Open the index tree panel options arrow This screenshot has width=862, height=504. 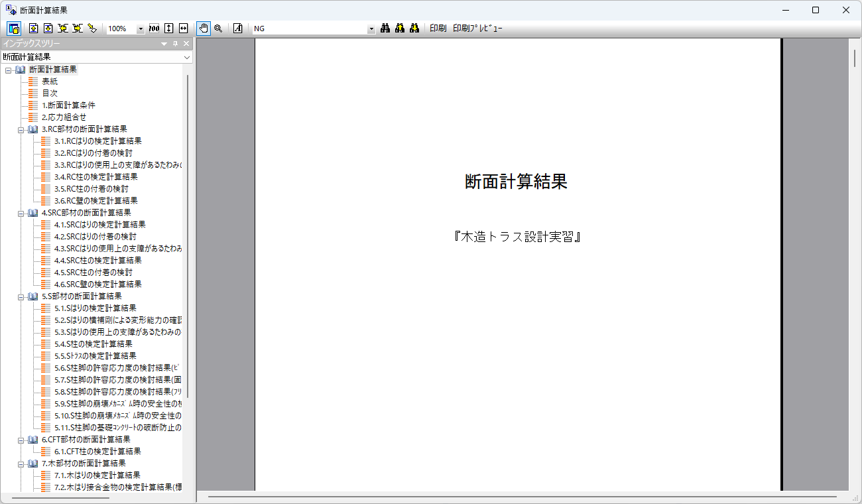click(164, 44)
